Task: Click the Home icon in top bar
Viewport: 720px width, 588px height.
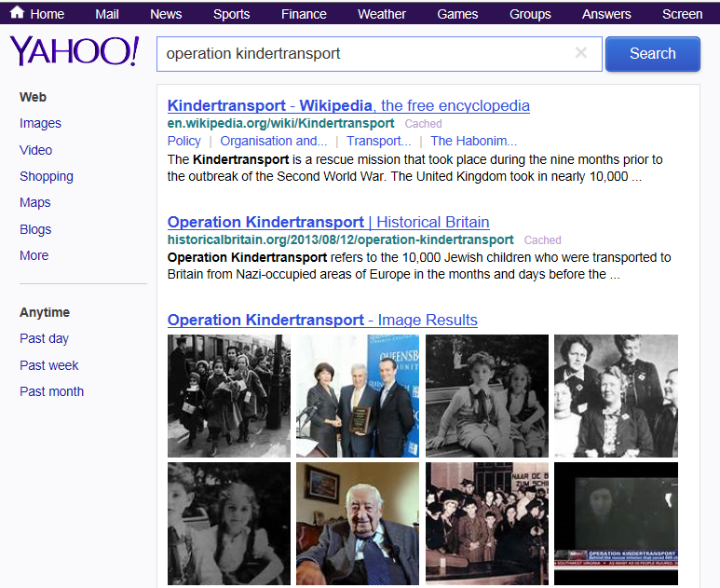Action: 17,13
